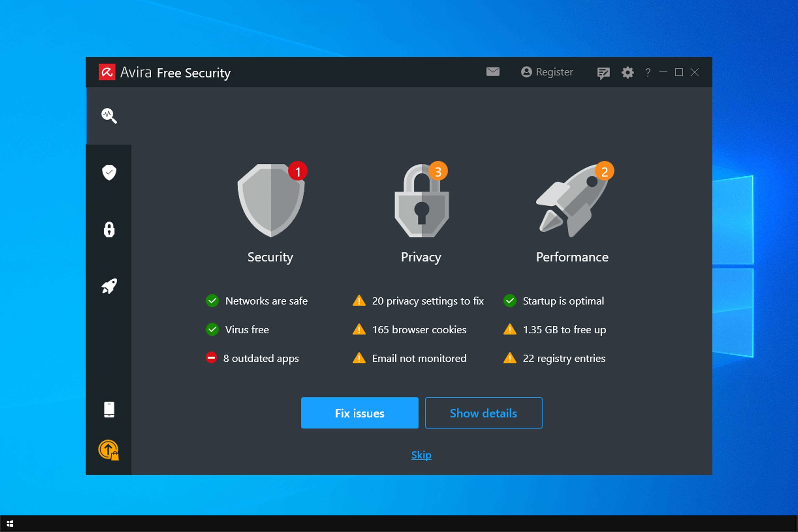The width and height of the screenshot is (798, 532).
Task: Open the Status scan sidebar icon
Action: 109,116
